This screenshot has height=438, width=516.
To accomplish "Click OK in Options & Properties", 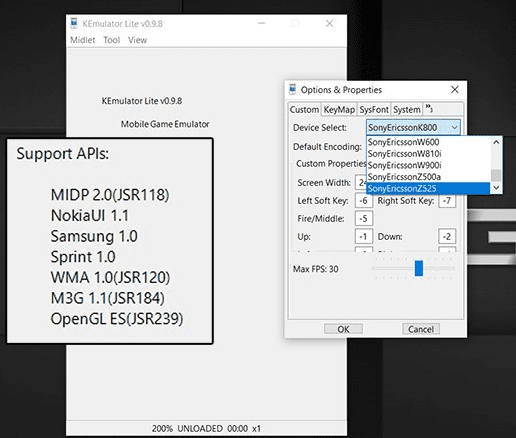I will point(343,329).
